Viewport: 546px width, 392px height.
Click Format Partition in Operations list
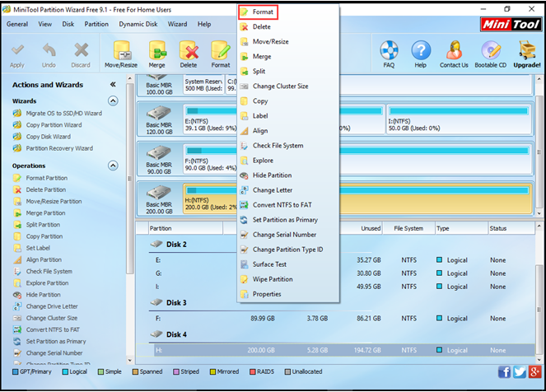pyautogui.click(x=40, y=178)
